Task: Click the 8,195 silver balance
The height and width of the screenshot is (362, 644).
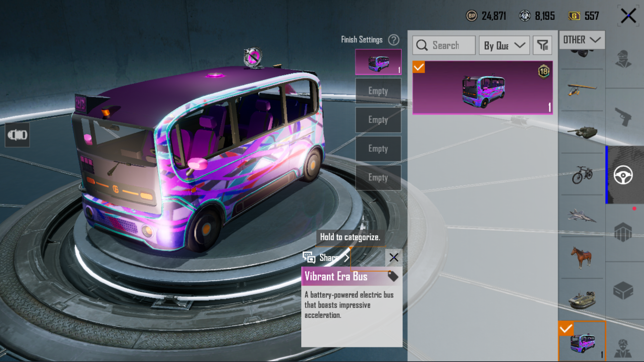Action: [545, 16]
